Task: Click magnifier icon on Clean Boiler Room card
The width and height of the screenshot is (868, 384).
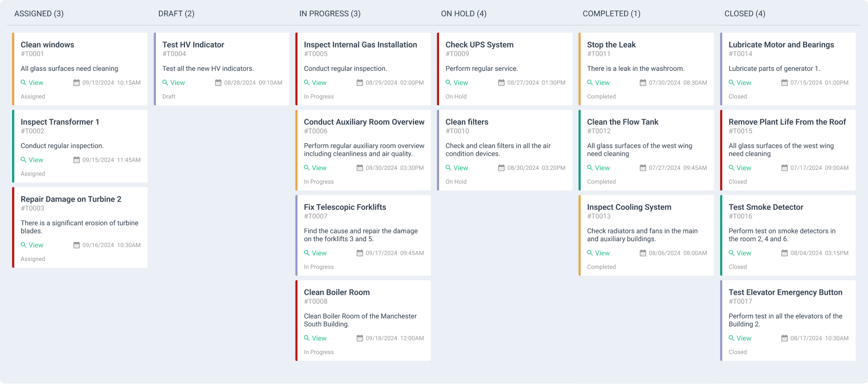Action: [307, 338]
